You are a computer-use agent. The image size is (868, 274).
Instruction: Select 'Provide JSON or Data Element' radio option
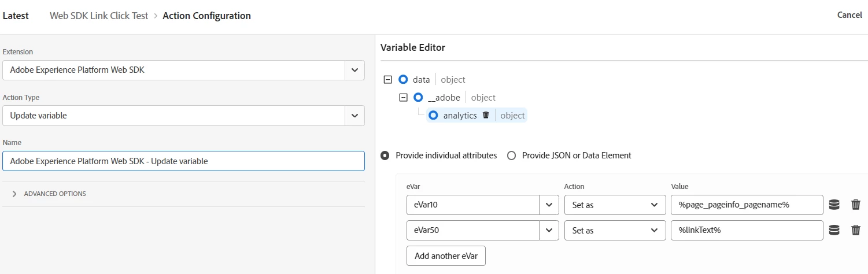point(511,155)
